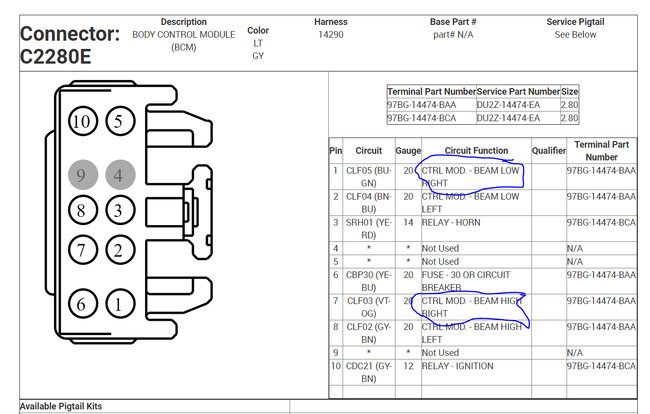Screen dimensions: 650x414
Task: Click 'Not Used' in pin 9 row
Action: coord(440,353)
